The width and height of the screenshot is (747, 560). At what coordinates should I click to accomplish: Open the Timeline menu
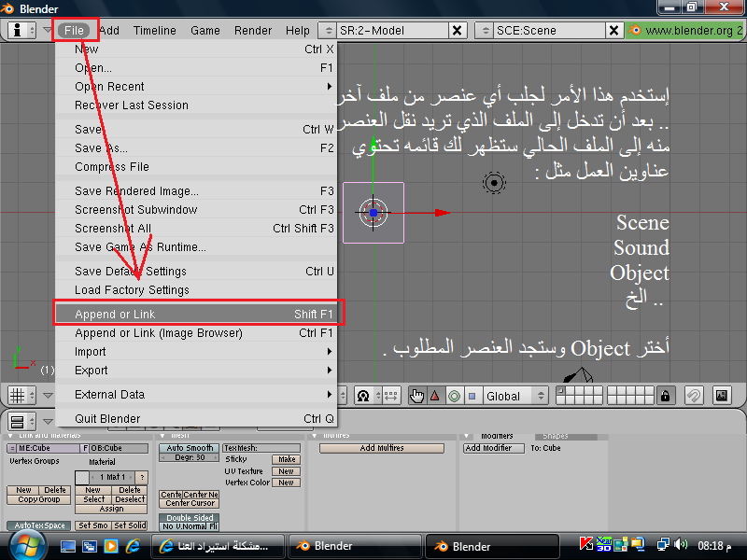155,31
